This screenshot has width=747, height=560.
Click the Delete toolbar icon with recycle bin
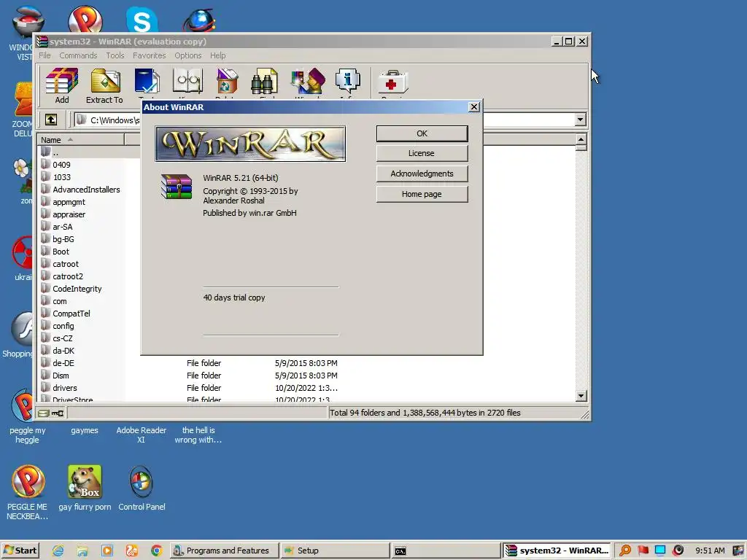(x=226, y=82)
